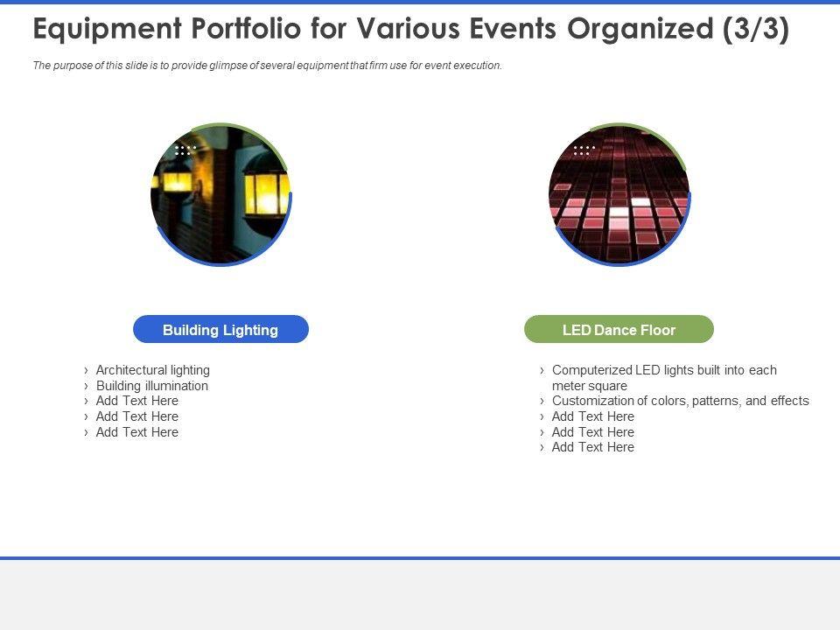
Task: Click the white dot grid icon on dance floor image
Action: [583, 150]
